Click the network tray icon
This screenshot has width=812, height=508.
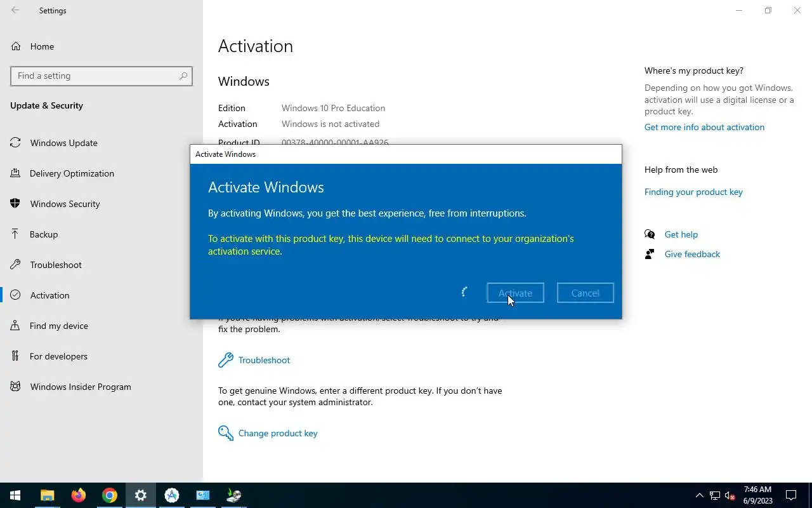[715, 495]
